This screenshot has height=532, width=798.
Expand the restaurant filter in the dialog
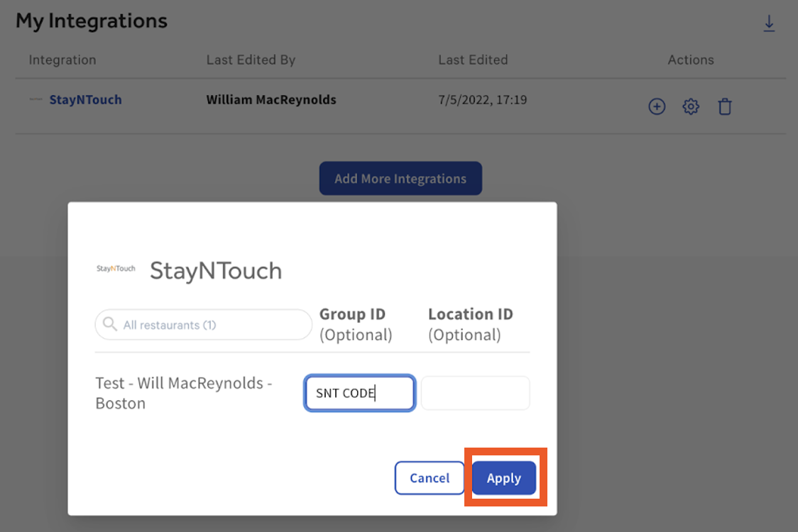pos(203,324)
